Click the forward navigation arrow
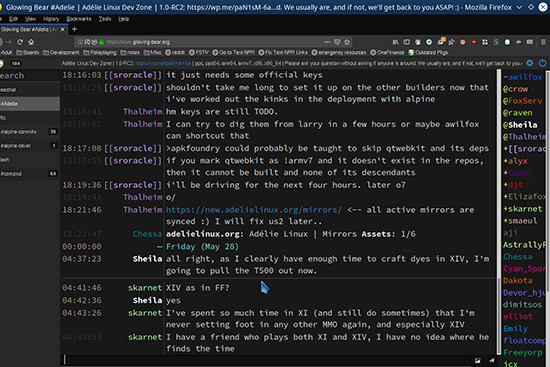This screenshot has height=367, width=550. click(x=9, y=42)
